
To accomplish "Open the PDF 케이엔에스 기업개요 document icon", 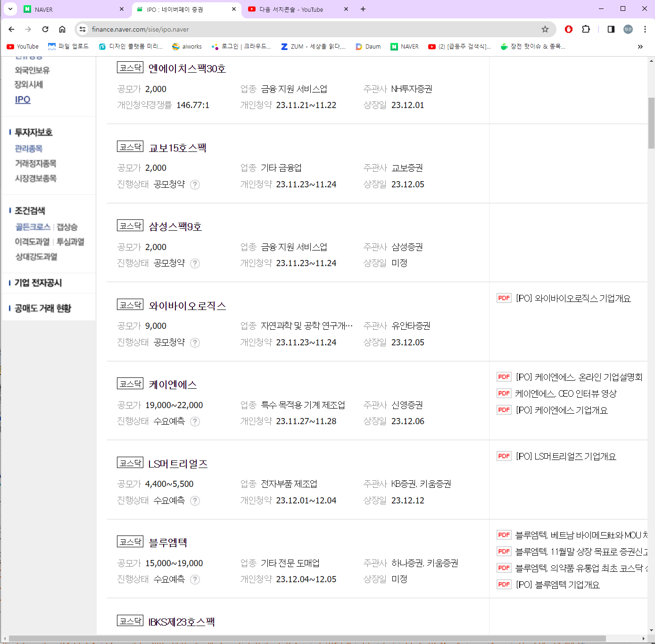I will pos(503,410).
